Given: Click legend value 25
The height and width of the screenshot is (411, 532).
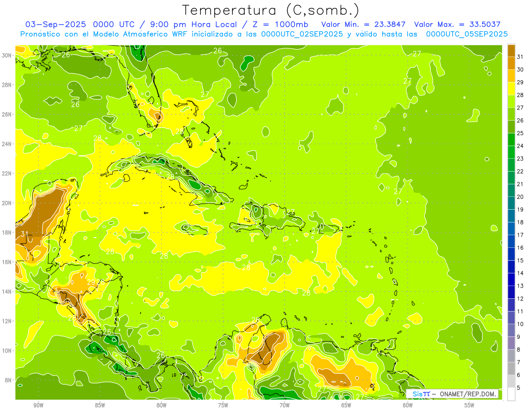Looking at the screenshot, I should coord(520,133).
